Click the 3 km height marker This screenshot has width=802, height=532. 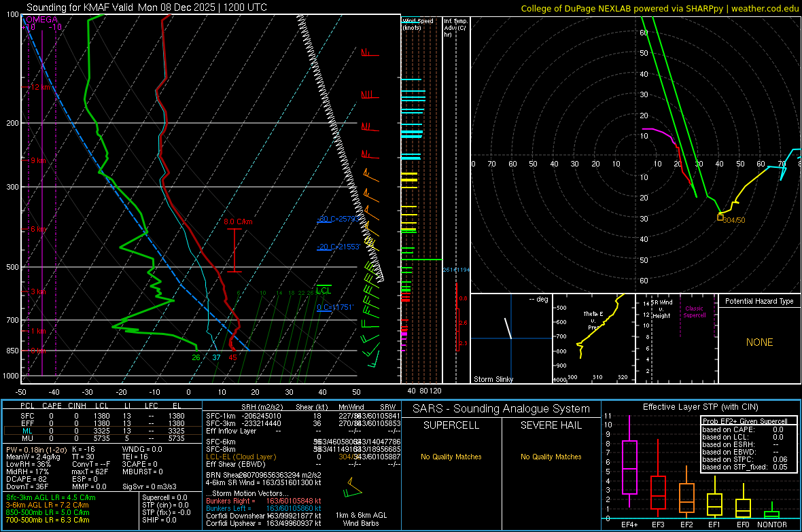pyautogui.click(x=38, y=291)
